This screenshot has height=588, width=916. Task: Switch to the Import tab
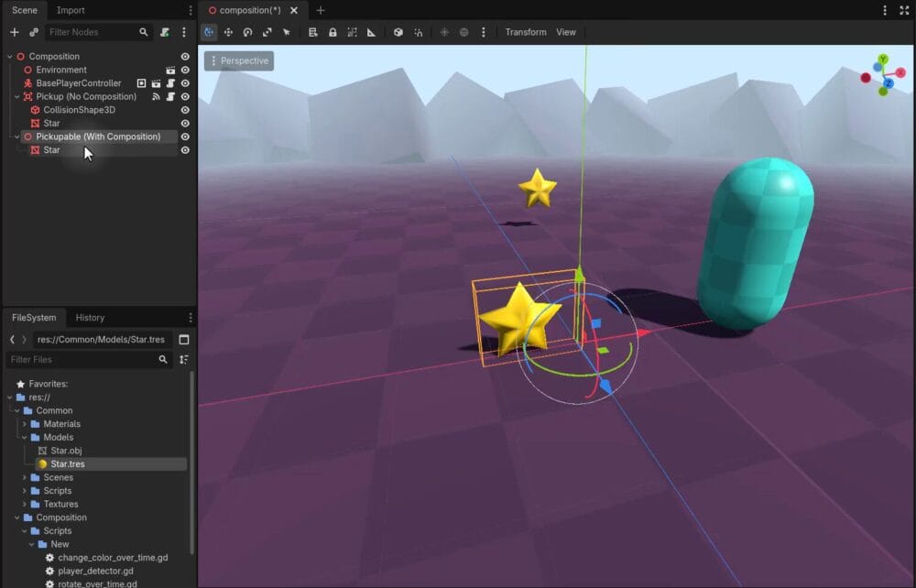coord(71,10)
